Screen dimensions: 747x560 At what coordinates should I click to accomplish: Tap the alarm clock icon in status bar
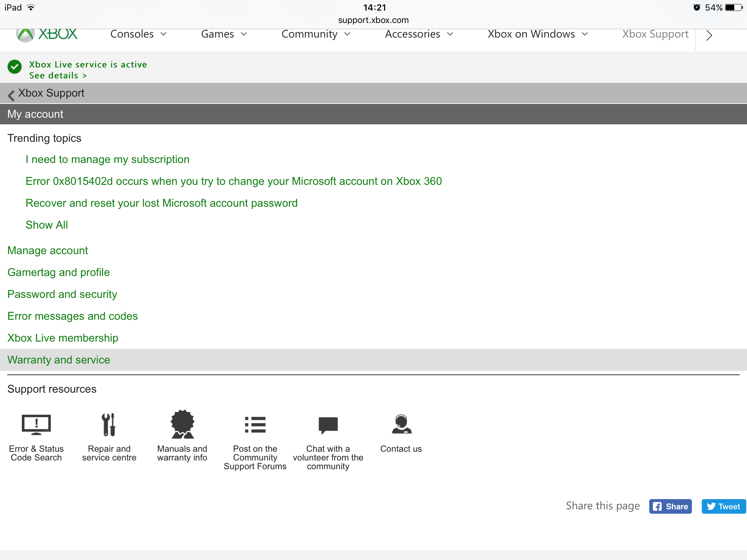(697, 8)
